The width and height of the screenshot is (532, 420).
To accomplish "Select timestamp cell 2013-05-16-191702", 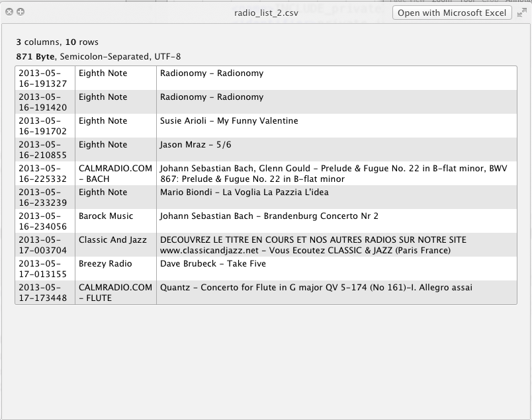I will [45, 126].
